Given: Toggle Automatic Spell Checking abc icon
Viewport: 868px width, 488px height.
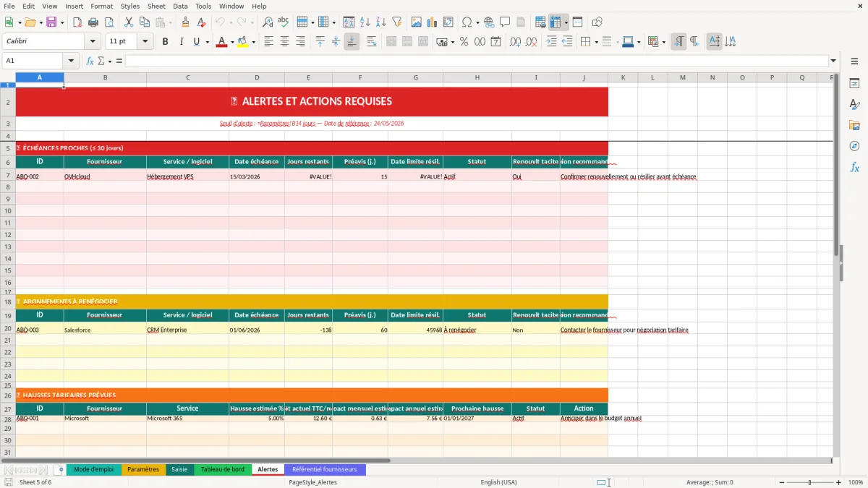Looking at the screenshot, I should (284, 22).
